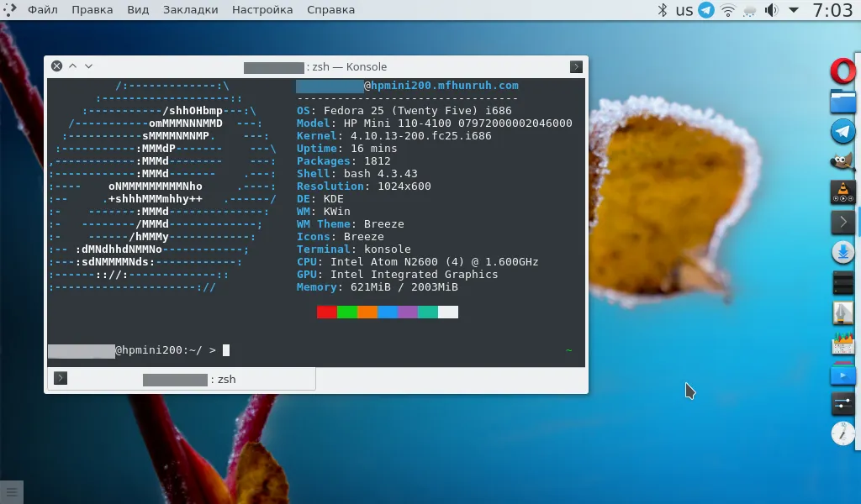Launch GIMP from the dock
The image size is (861, 504).
pos(843,162)
